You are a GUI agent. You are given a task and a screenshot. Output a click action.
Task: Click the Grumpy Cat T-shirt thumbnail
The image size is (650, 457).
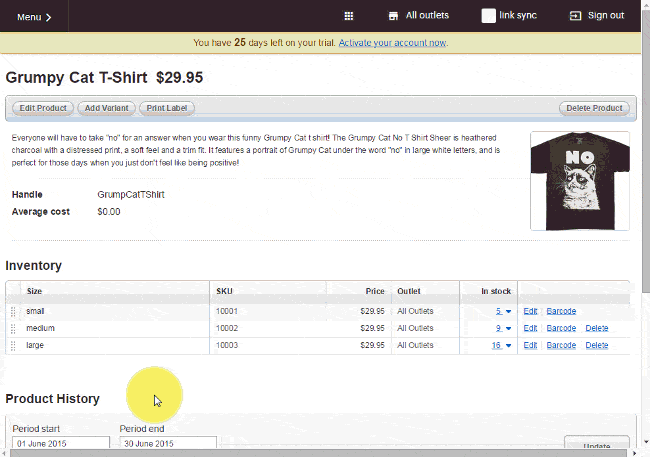point(579,181)
